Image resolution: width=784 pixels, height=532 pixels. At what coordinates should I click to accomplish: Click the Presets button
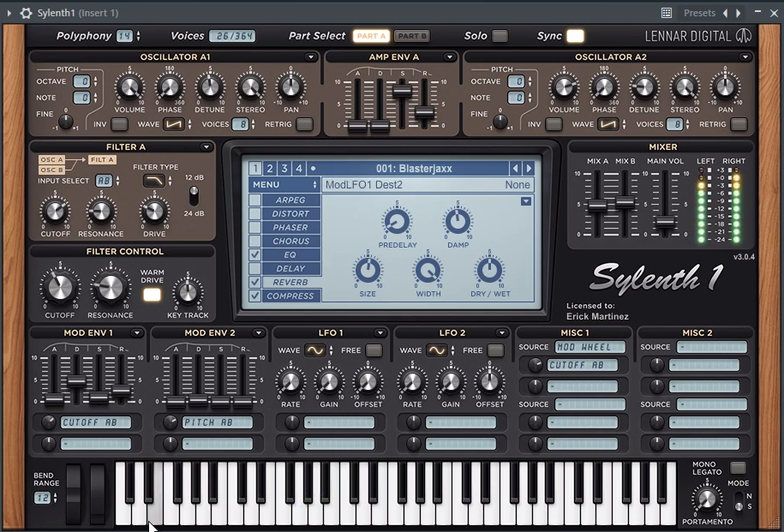pos(699,13)
